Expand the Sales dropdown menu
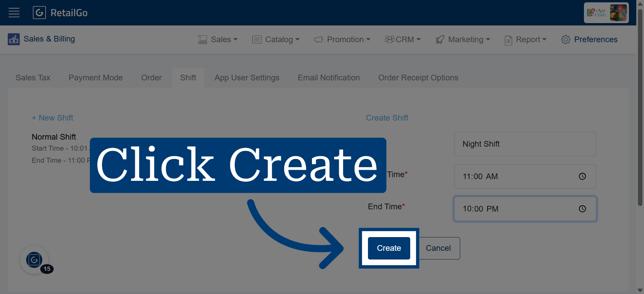 (218, 40)
